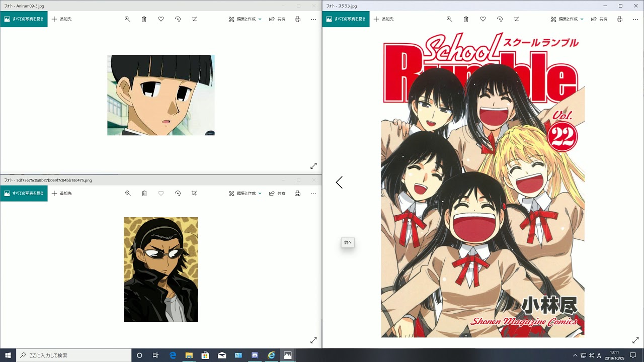This screenshot has width=644, height=362.
Task: Click 追加先 in the Anirum09-3.jpg window
Action: 62,19
